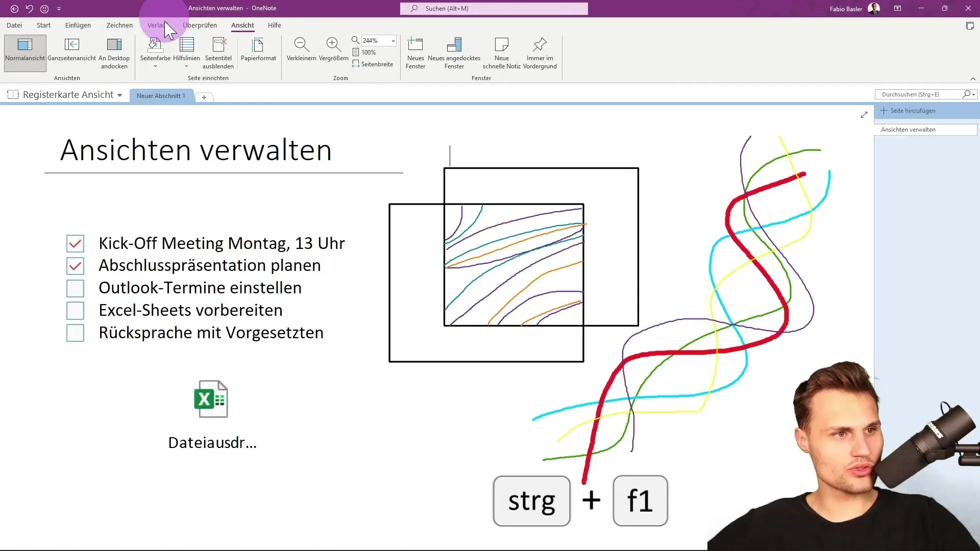This screenshot has width=980, height=551.
Task: Check Excel-Sheets vorbereiten checkbox
Action: [75, 311]
